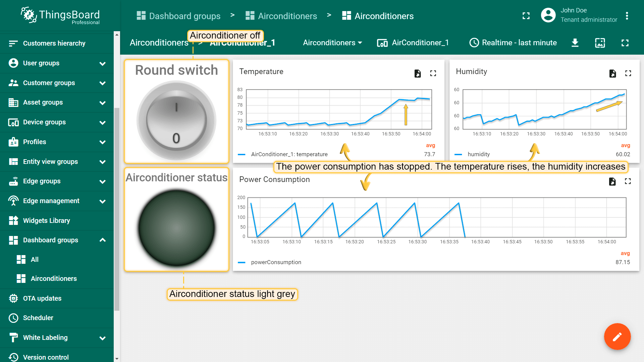
Task: Click the Airconditioner status LED indicator
Action: tap(176, 228)
